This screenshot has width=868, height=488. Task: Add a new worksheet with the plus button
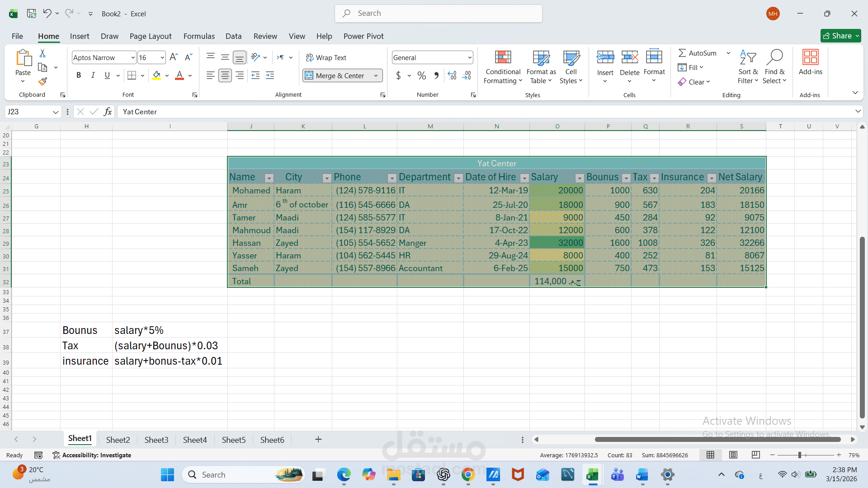318,439
